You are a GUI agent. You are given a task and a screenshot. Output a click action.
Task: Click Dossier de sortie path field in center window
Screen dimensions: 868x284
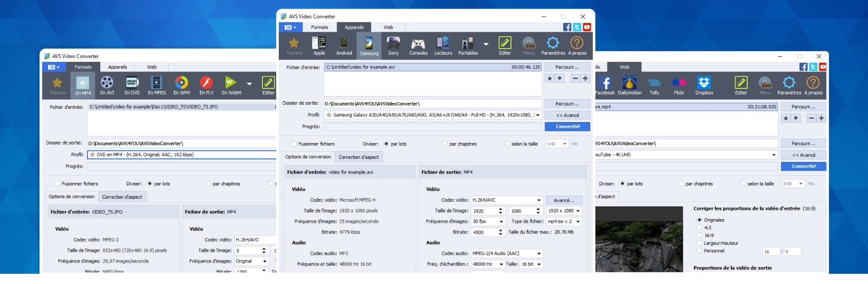[433, 104]
